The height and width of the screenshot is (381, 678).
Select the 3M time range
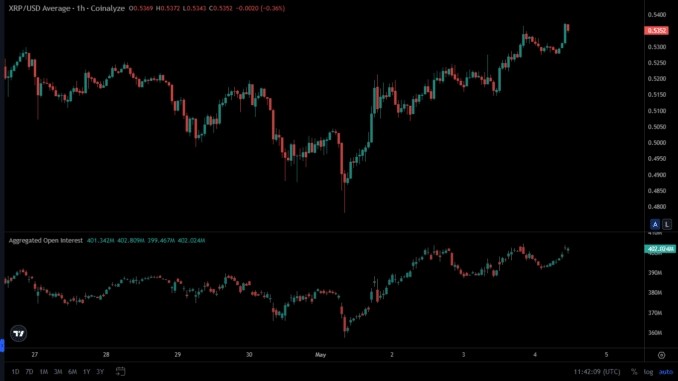coord(58,371)
